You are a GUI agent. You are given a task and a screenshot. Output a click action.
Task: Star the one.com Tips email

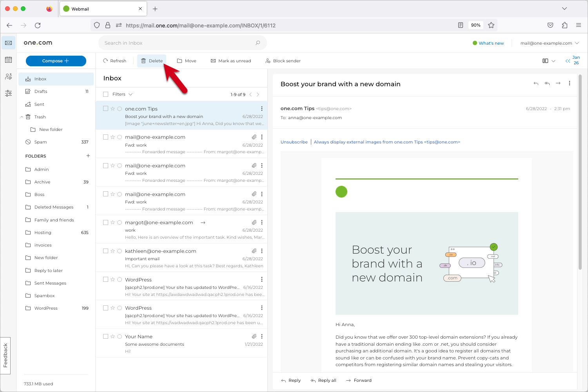[113, 109]
